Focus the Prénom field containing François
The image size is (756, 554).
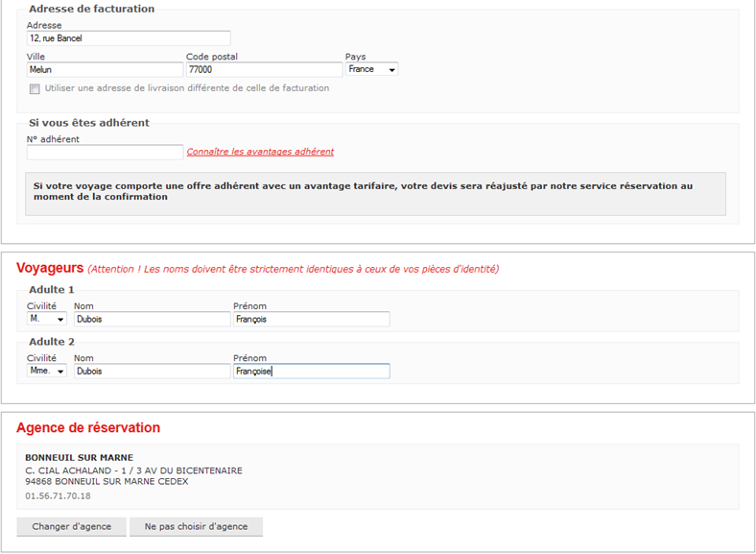[311, 319]
